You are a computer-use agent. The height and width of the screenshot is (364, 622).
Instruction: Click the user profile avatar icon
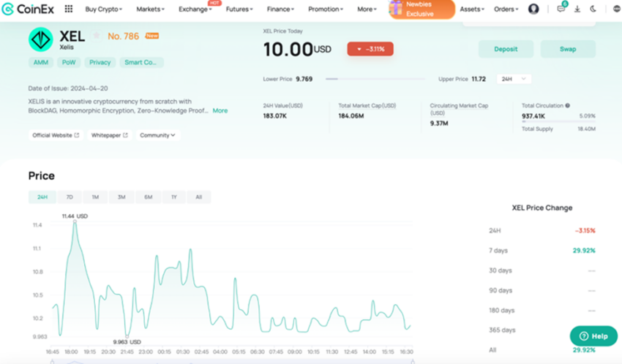[x=533, y=9]
